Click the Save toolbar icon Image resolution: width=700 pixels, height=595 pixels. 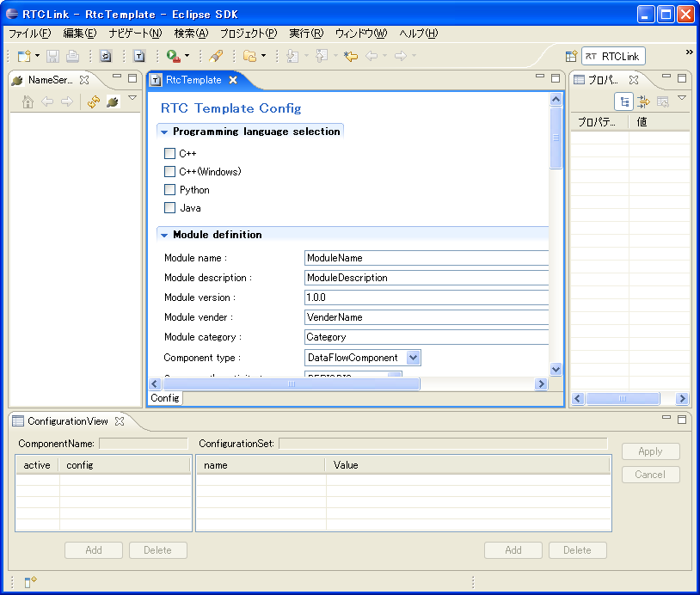pyautogui.click(x=53, y=56)
